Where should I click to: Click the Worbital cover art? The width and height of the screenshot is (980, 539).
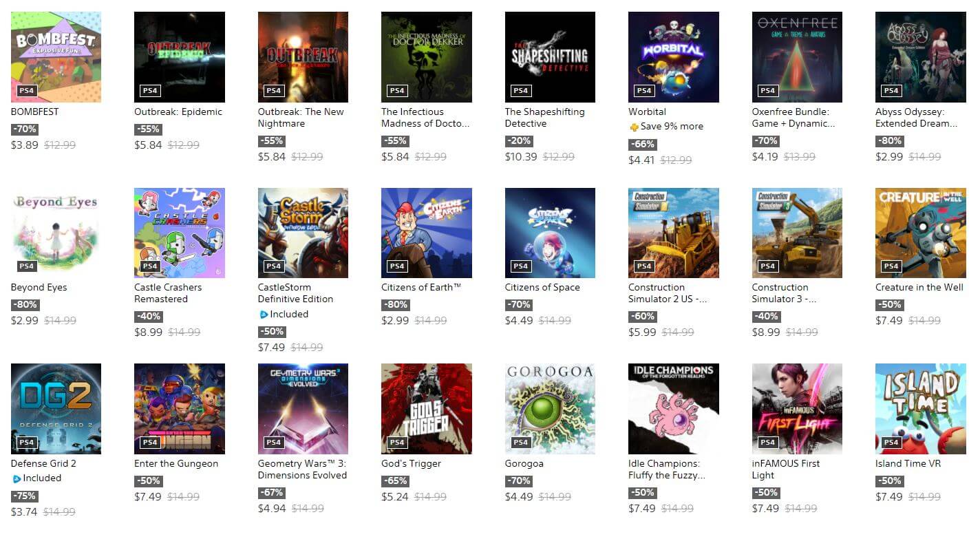coord(674,57)
